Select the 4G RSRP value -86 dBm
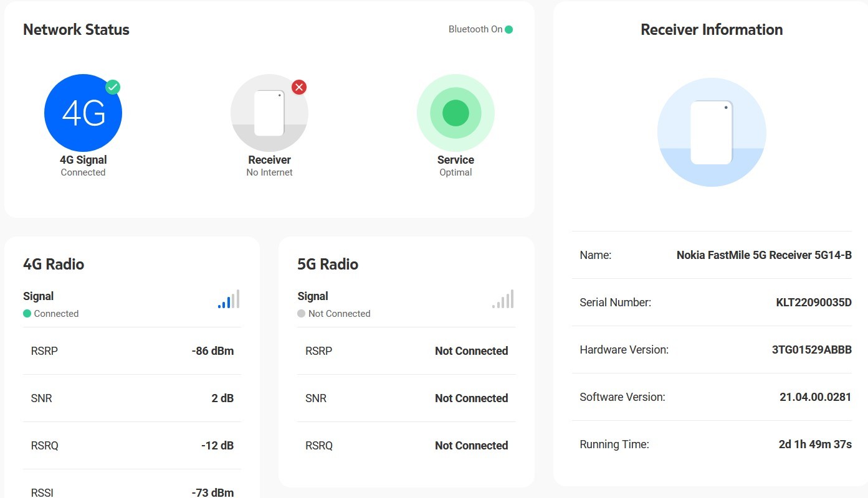Screen dimensions: 868x498 point(212,351)
